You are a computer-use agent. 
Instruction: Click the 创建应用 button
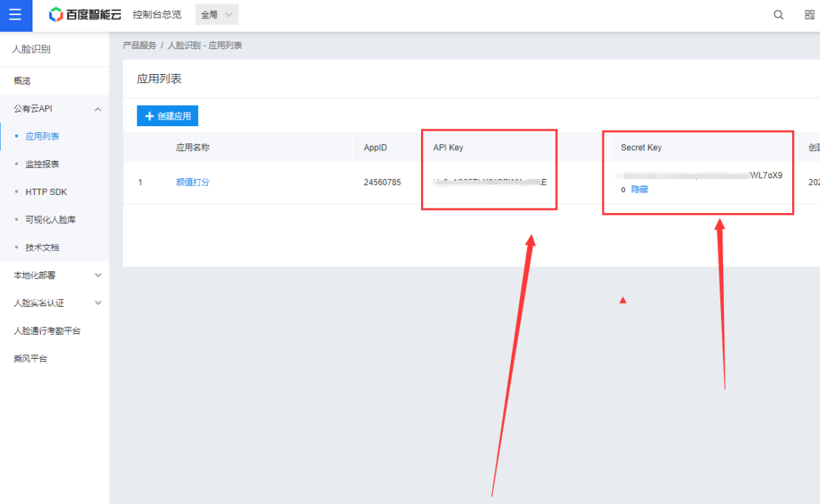point(167,116)
